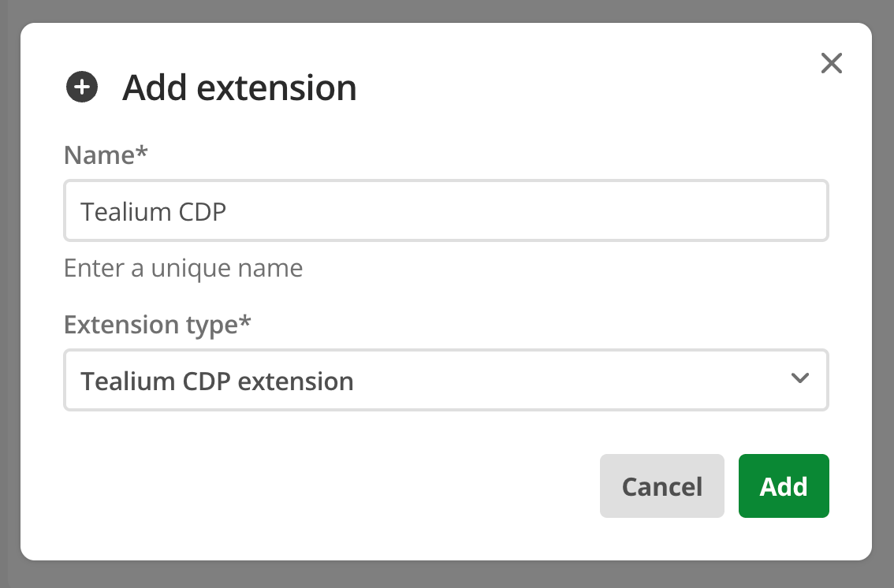Expand the Tealium CDP extension selector
The image size is (894, 588).
tap(446, 380)
